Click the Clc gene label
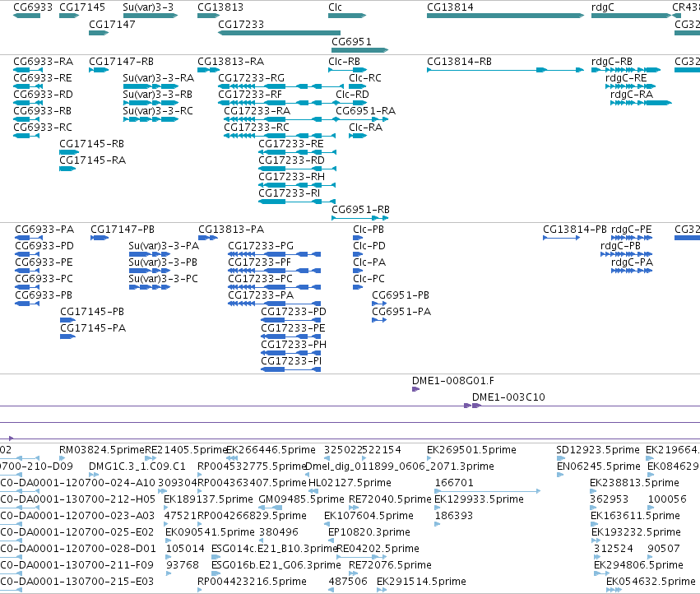The width and height of the screenshot is (700, 594). click(x=335, y=7)
